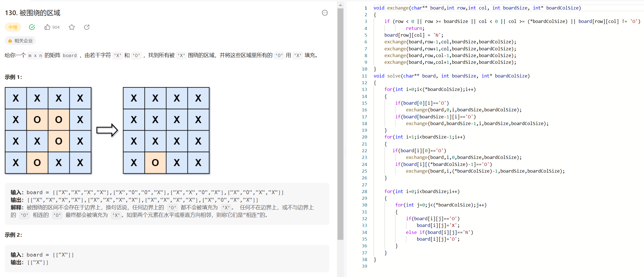644x277 pixels.
Task: Click board[i][j]='X'; on line 33
Action: pos(438,225)
